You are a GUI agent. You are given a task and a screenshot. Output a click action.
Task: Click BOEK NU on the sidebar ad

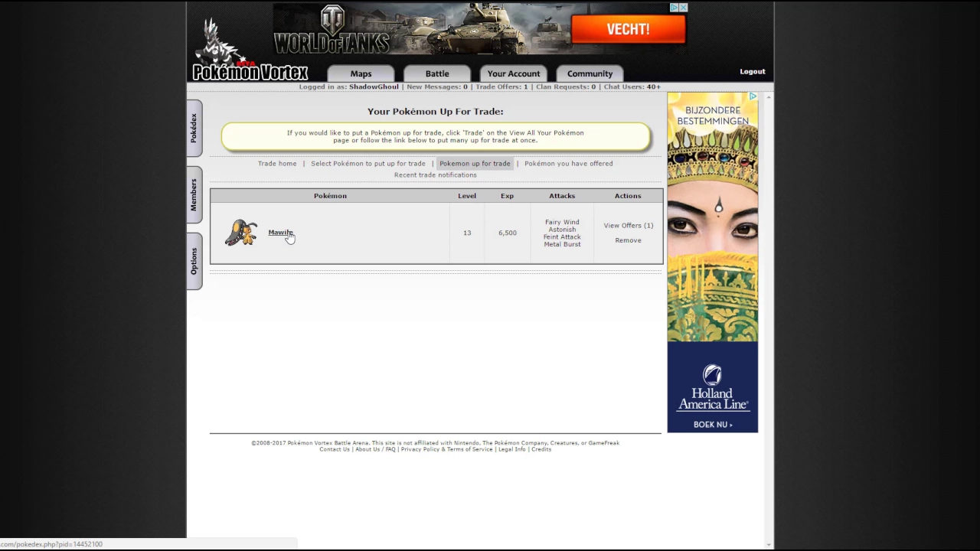pos(713,425)
